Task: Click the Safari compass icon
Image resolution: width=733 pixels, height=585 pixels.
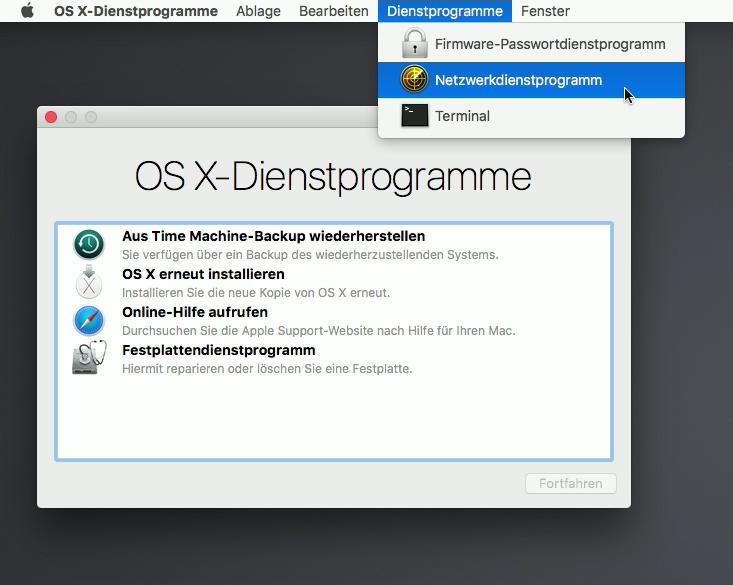Action: [89, 321]
